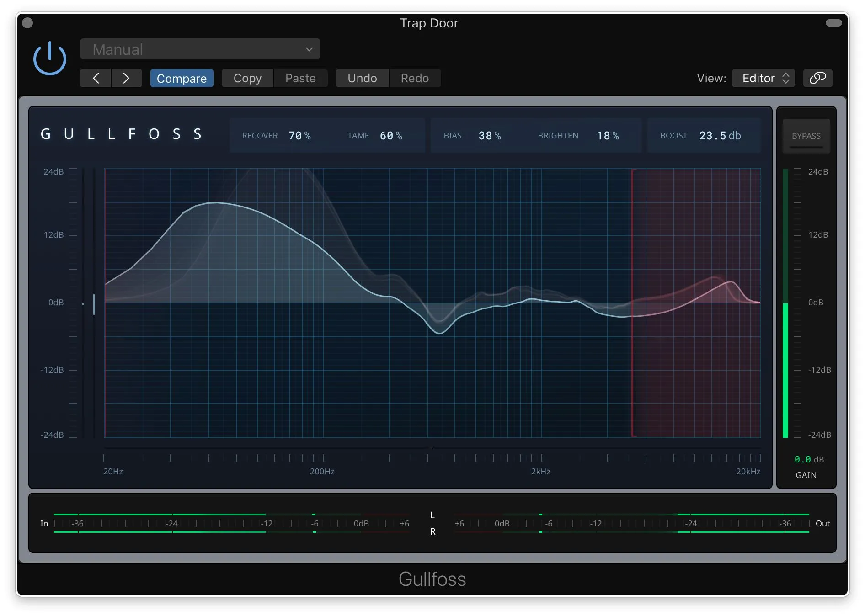865x616 pixels.
Task: Click the 200Hz frequency axis label
Action: 322,471
